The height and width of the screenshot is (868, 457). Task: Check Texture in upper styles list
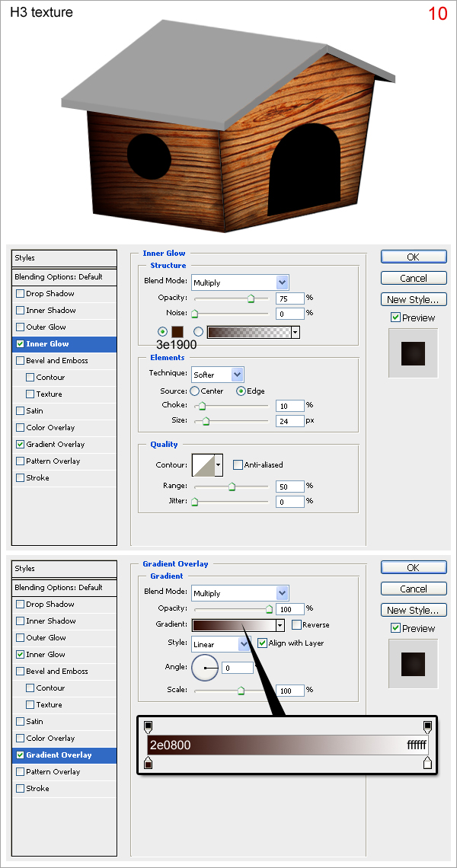click(x=30, y=394)
